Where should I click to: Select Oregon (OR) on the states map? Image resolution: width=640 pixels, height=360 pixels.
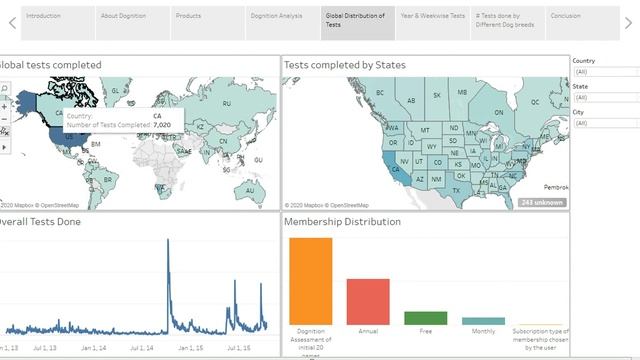pos(393,143)
